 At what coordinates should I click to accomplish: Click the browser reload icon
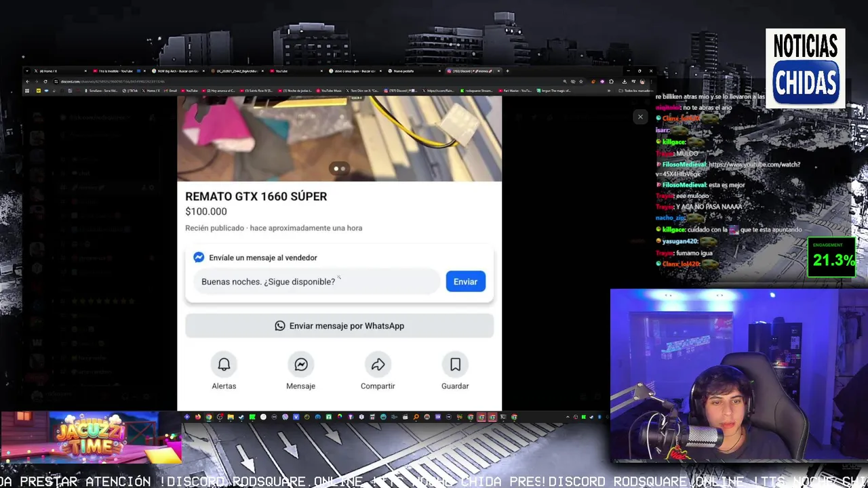pyautogui.click(x=45, y=81)
